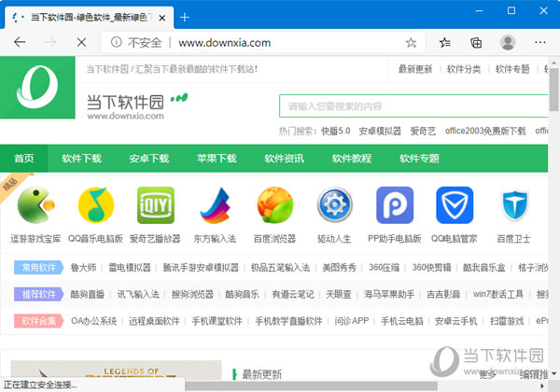560x392 pixels.
Task: Click hot search 快播5.0
Action: 335,132
